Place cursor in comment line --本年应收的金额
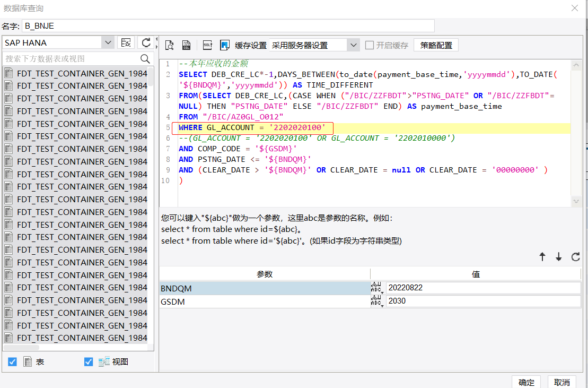This screenshot has height=388, width=588. pos(213,63)
